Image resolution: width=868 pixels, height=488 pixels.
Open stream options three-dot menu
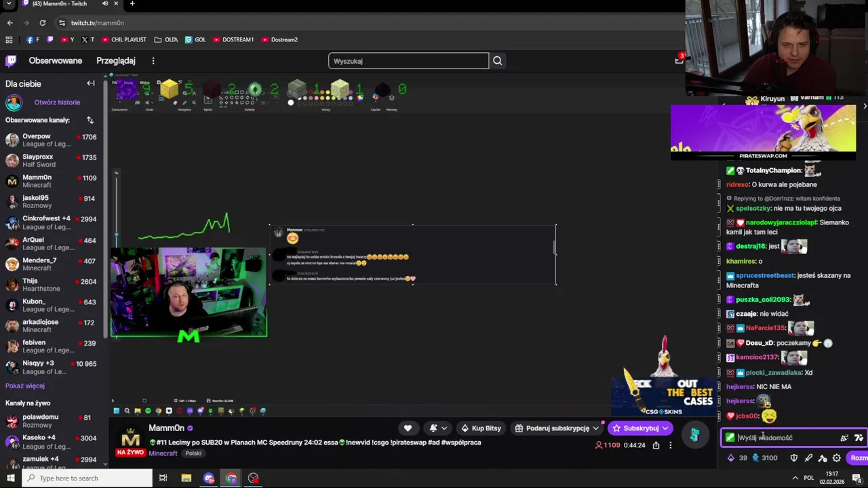pyautogui.click(x=670, y=445)
